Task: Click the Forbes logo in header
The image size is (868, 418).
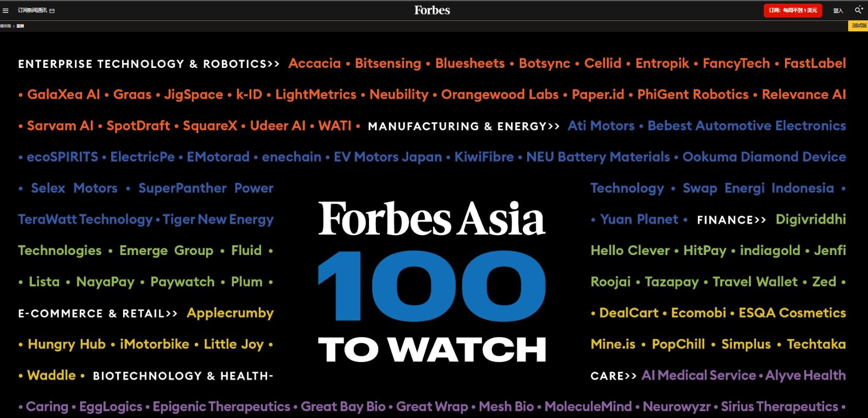Action: [432, 10]
